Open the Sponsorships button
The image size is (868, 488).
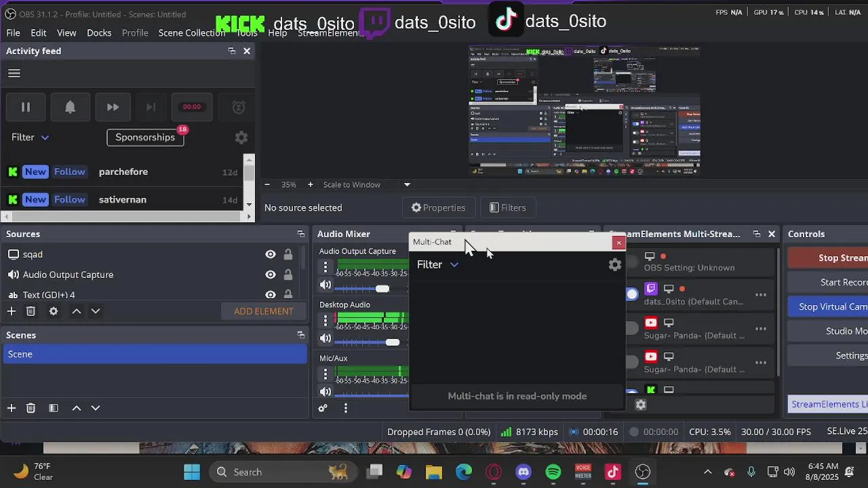tap(145, 137)
